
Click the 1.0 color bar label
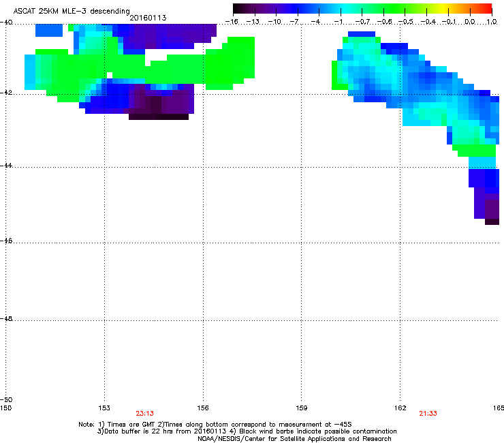pos(492,22)
